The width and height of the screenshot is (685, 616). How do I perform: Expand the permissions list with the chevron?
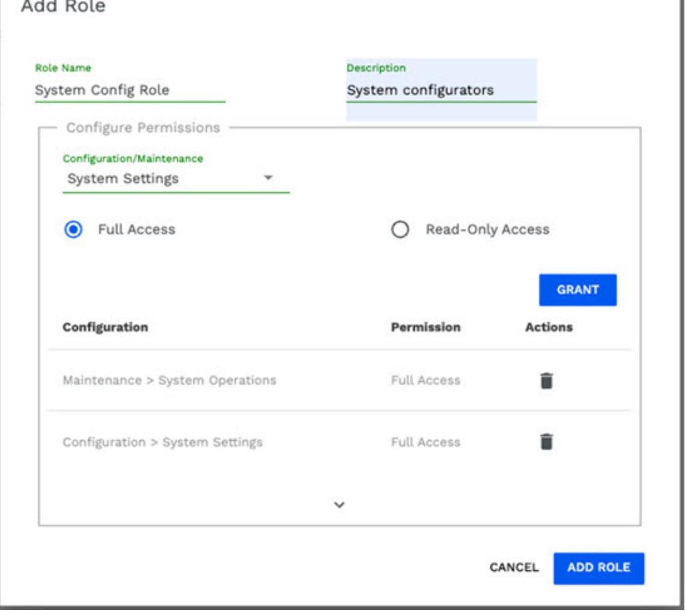339,505
